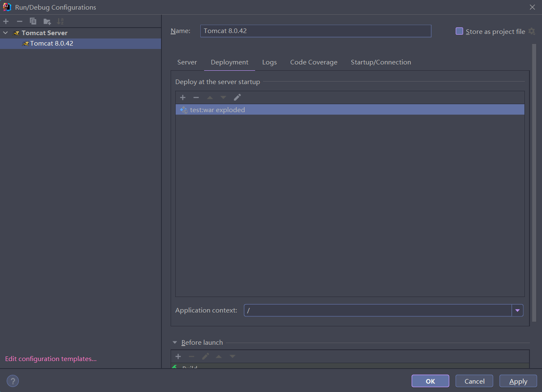Open the Startup/Connection tab
Image resolution: width=542 pixels, height=392 pixels.
pyautogui.click(x=381, y=62)
